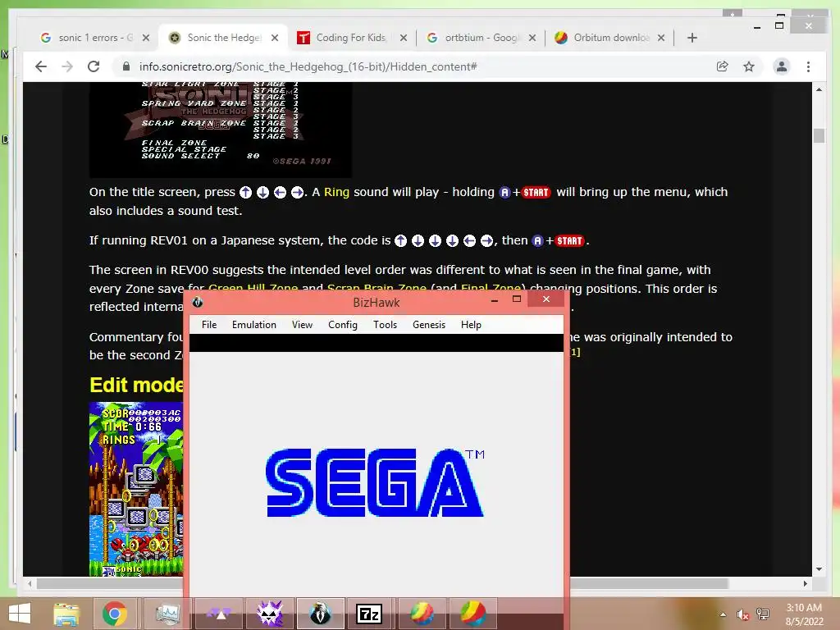Follow the Green Hill Zone link
The image size is (840, 630).
[x=253, y=288]
